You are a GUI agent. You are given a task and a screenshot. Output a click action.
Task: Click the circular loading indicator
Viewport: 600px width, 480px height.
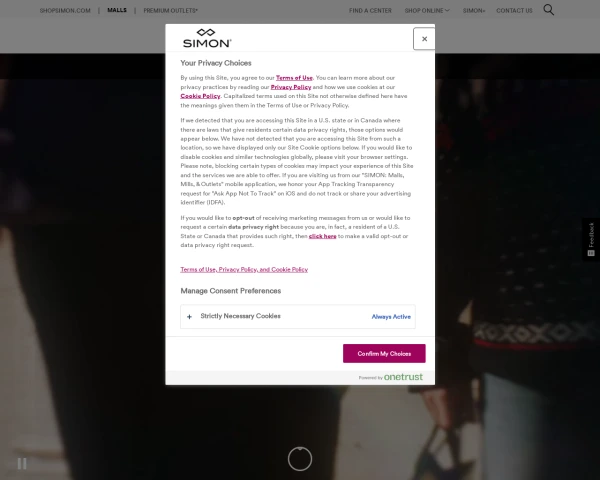(300, 459)
